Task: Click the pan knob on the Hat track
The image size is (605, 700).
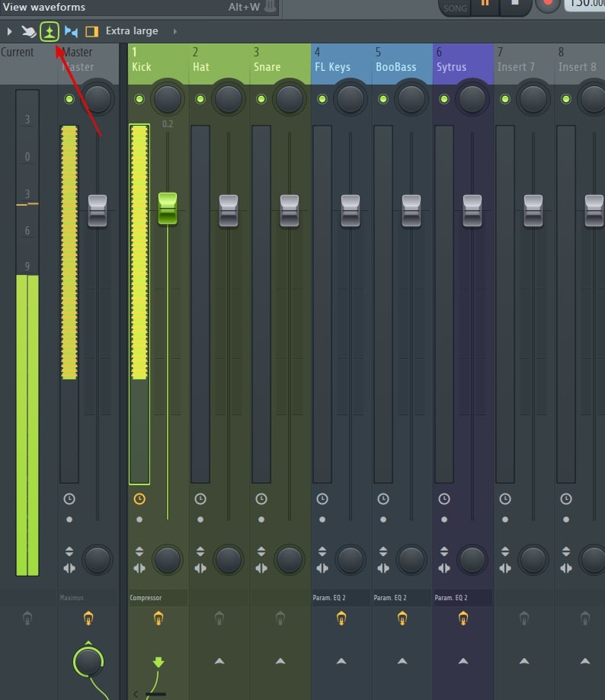Action: coord(228,99)
